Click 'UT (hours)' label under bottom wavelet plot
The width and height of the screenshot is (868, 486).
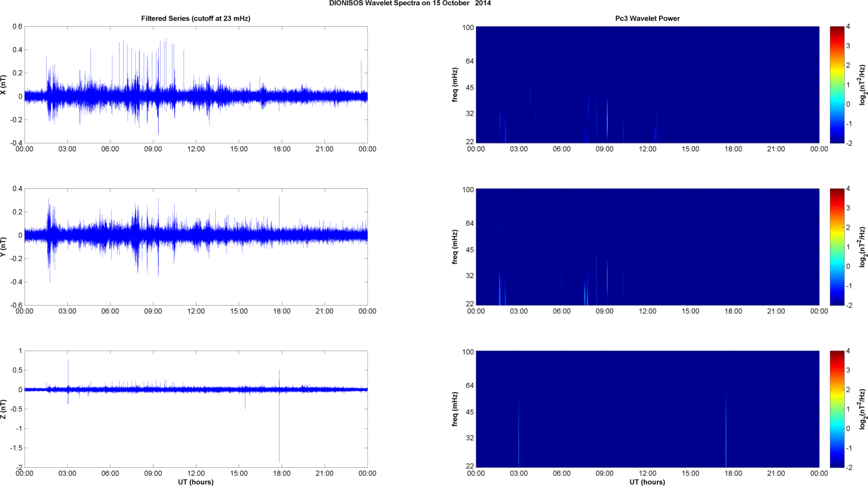pos(647,482)
